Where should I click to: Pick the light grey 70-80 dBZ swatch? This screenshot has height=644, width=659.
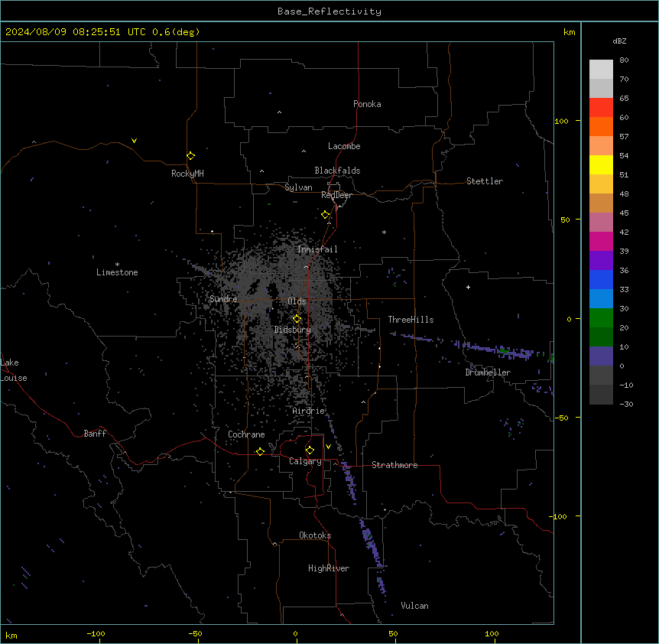tap(601, 69)
